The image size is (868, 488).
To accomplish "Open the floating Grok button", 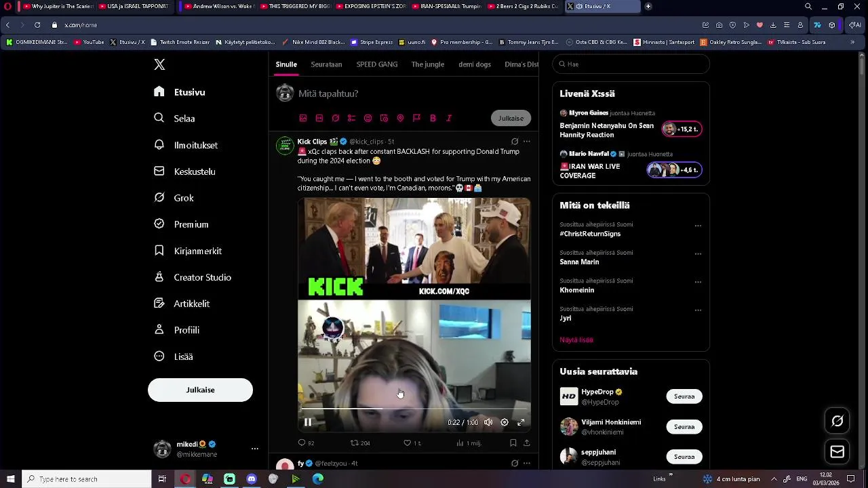I will 837,422.
